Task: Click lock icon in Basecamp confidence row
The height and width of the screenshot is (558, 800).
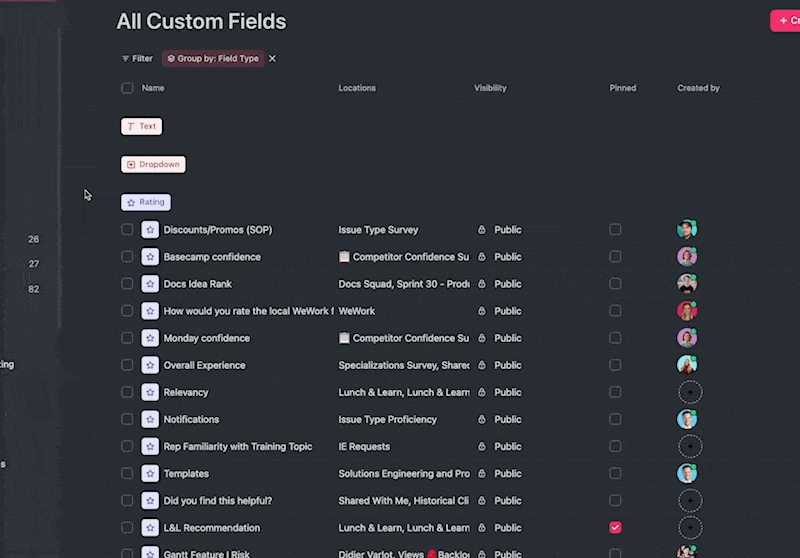Action: [482, 257]
